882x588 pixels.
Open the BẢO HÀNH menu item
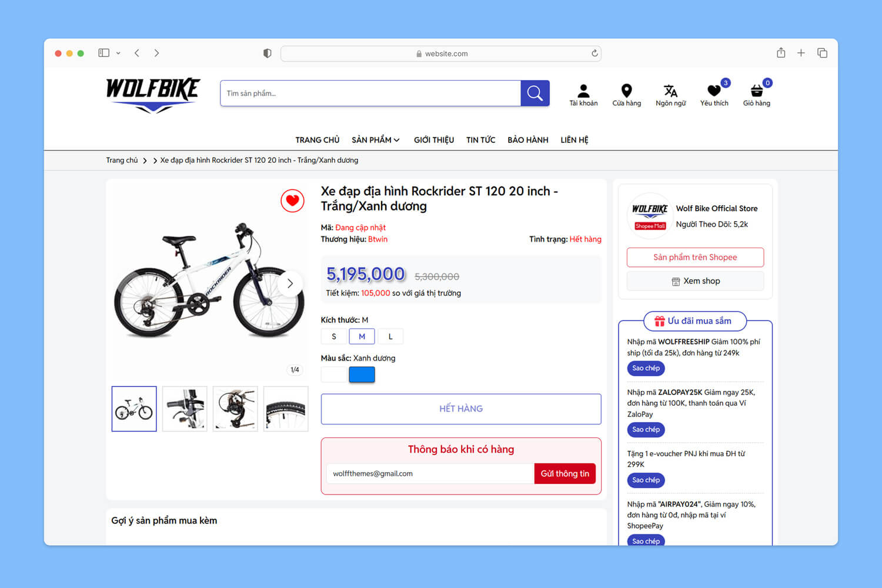[x=528, y=140]
